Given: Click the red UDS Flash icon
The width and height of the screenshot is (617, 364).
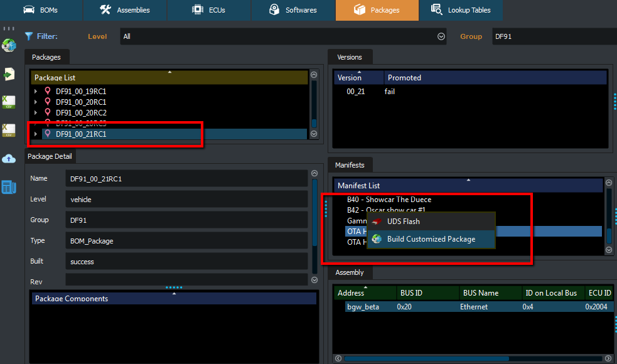Looking at the screenshot, I should click(377, 222).
